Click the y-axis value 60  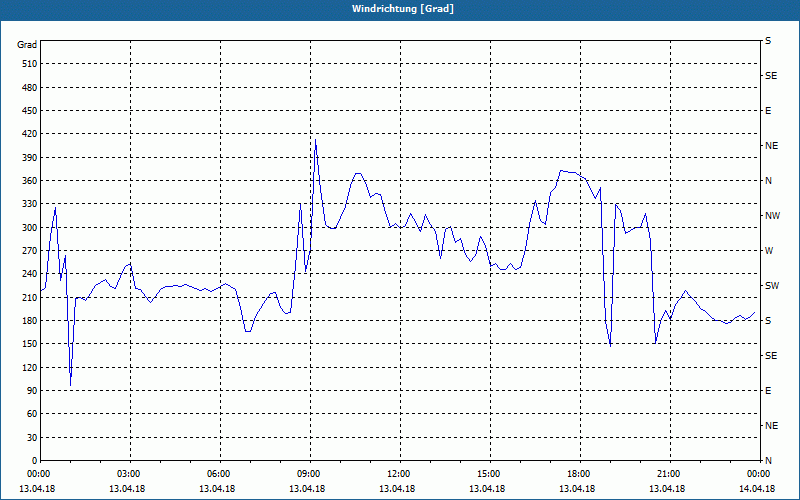tap(33, 414)
